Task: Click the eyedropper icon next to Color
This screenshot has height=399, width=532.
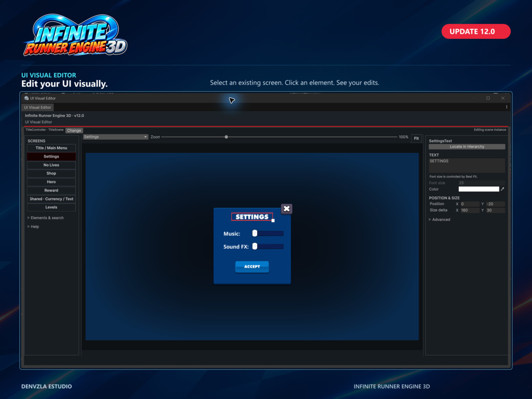Action: point(503,189)
